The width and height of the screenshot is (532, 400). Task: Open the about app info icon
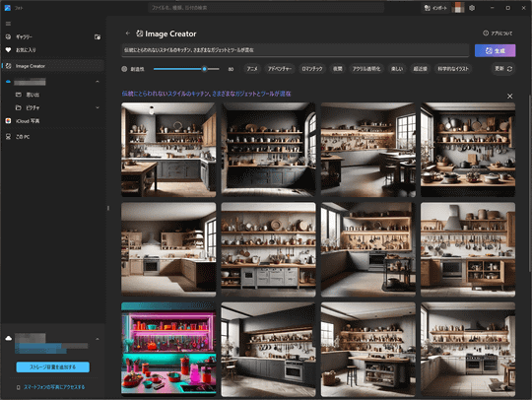pyautogui.click(x=486, y=33)
